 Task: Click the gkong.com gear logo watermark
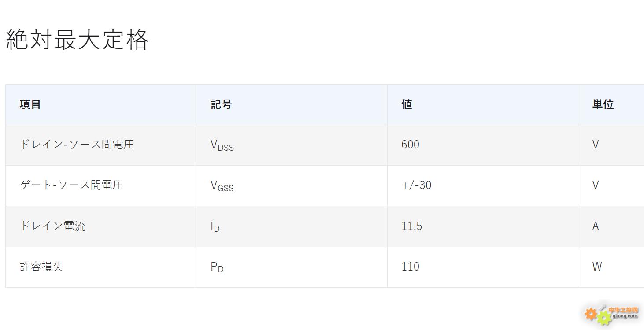[611, 313]
